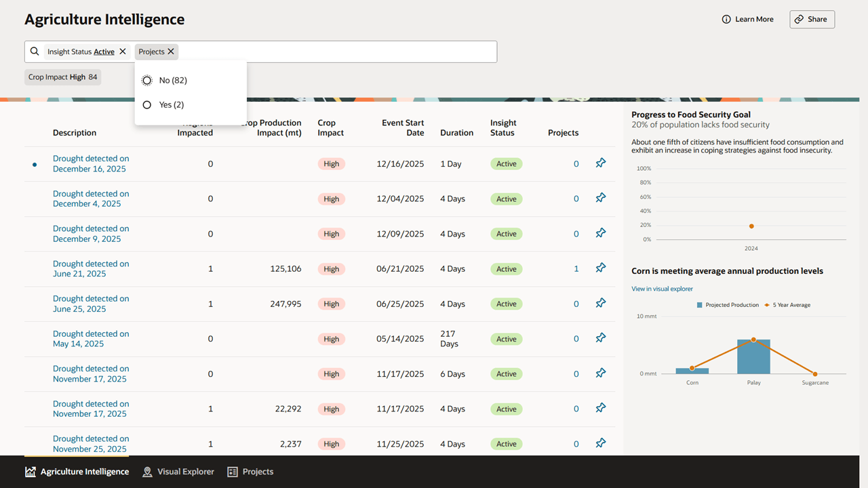Click the View in visual explorer link
This screenshot has height=488, width=868.
(x=662, y=288)
